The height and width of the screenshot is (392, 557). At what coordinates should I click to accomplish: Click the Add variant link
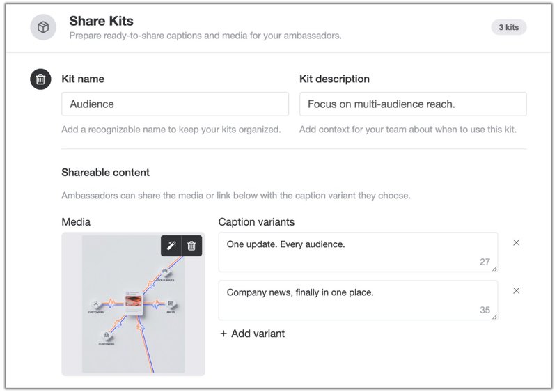(x=253, y=334)
